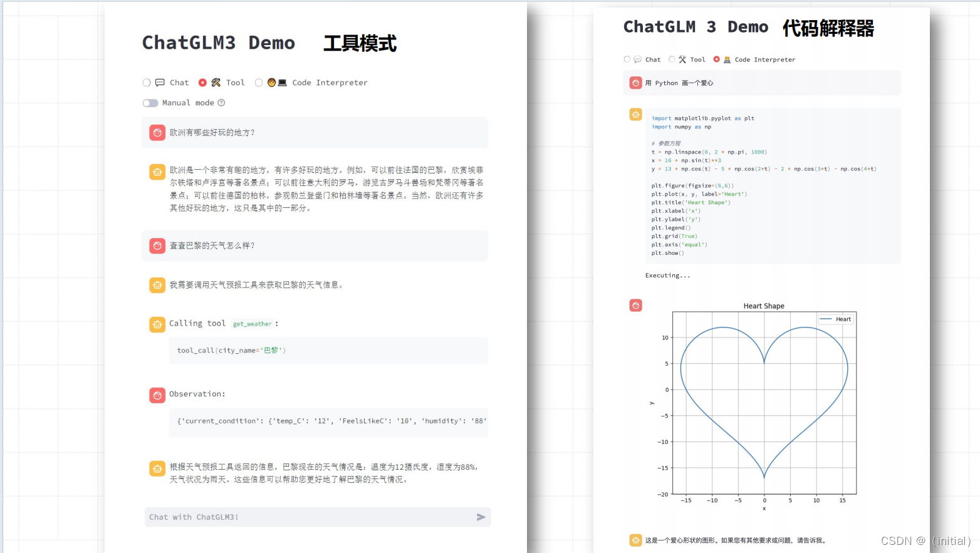Screen dimensions: 980x553
Task: Click user avatar beside '欧洲有哪些好玩的地方?'
Action: 157,133
